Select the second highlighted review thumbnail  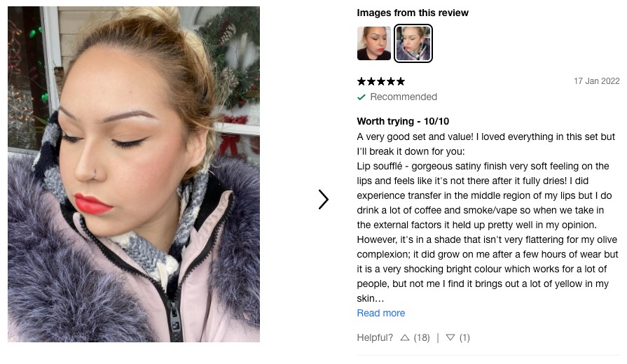pyautogui.click(x=413, y=43)
